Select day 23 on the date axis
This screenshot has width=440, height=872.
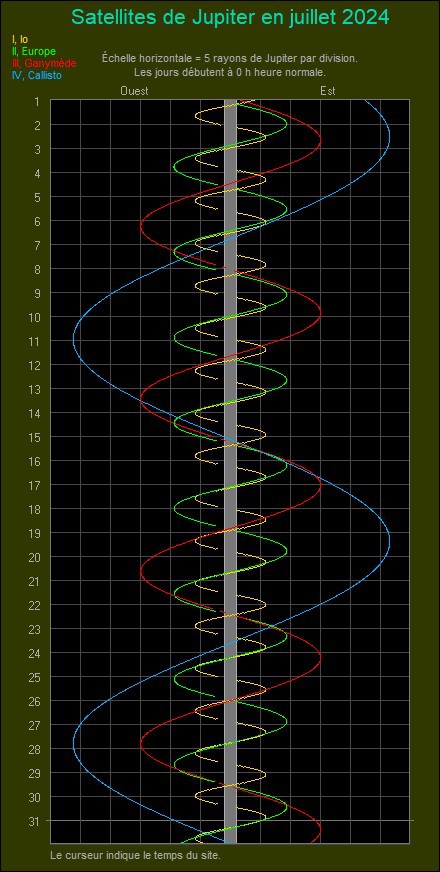(34, 629)
